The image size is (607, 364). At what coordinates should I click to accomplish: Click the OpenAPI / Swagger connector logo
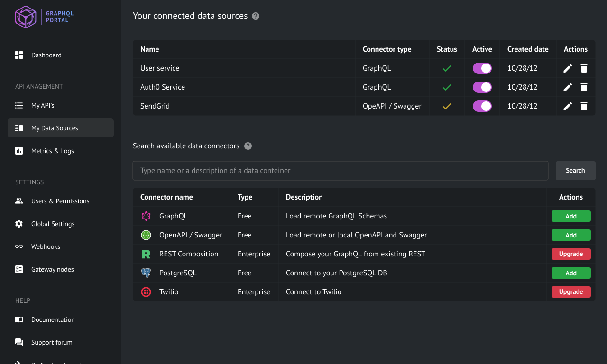pyautogui.click(x=146, y=235)
